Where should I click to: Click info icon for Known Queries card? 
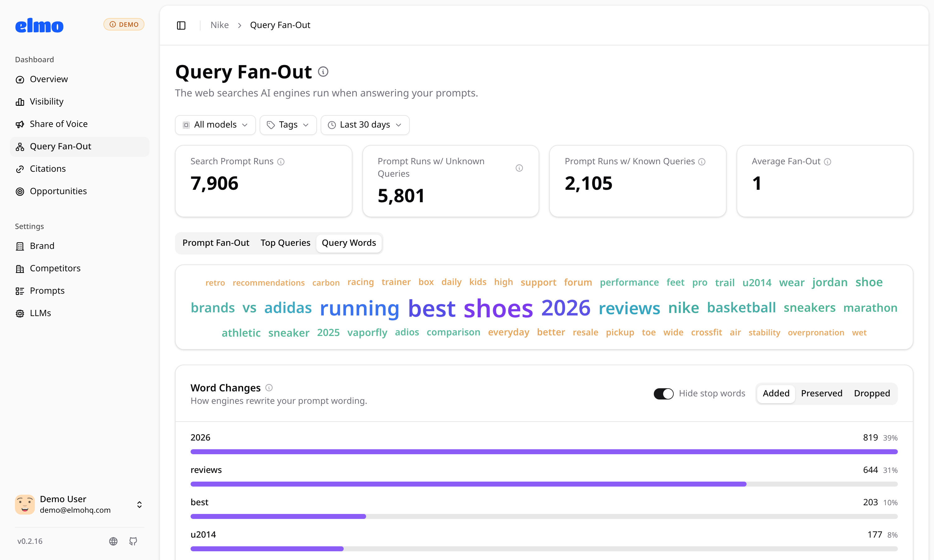pos(702,162)
